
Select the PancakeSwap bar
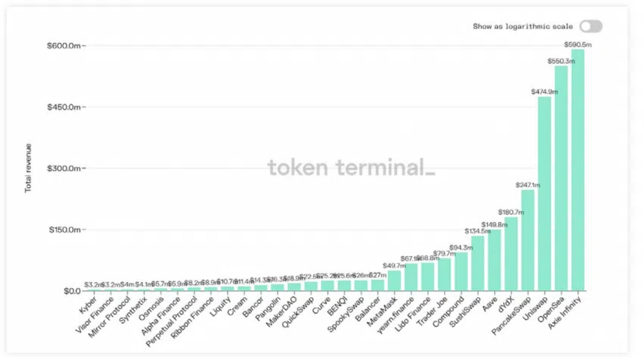(x=528, y=240)
